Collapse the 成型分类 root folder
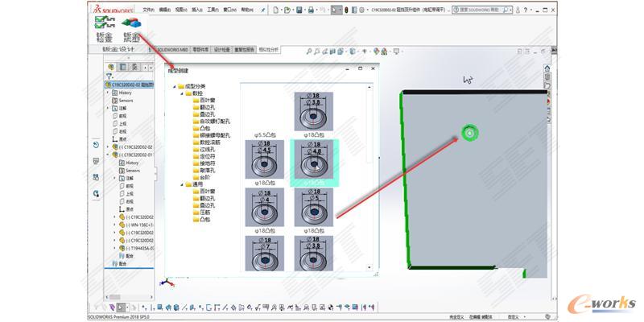644x322 pixels. tap(174, 87)
